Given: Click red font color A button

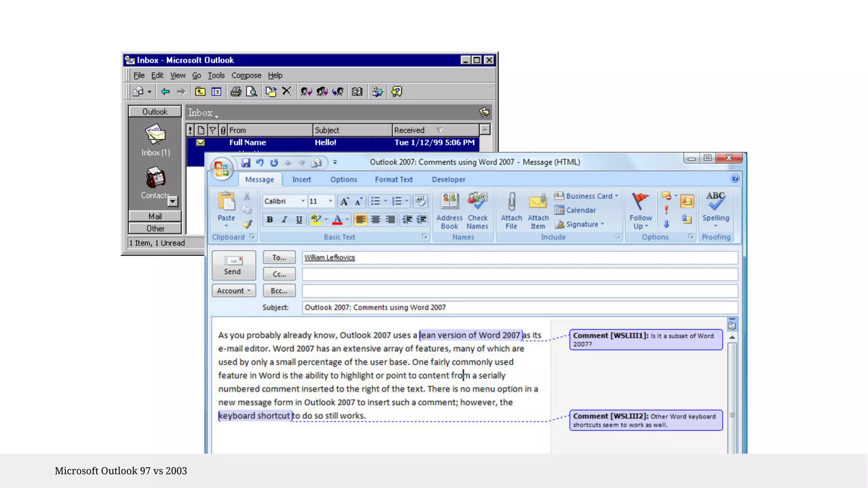Looking at the screenshot, I should point(337,219).
